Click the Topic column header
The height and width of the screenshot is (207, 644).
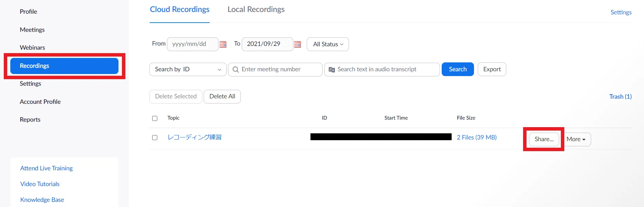[173, 118]
